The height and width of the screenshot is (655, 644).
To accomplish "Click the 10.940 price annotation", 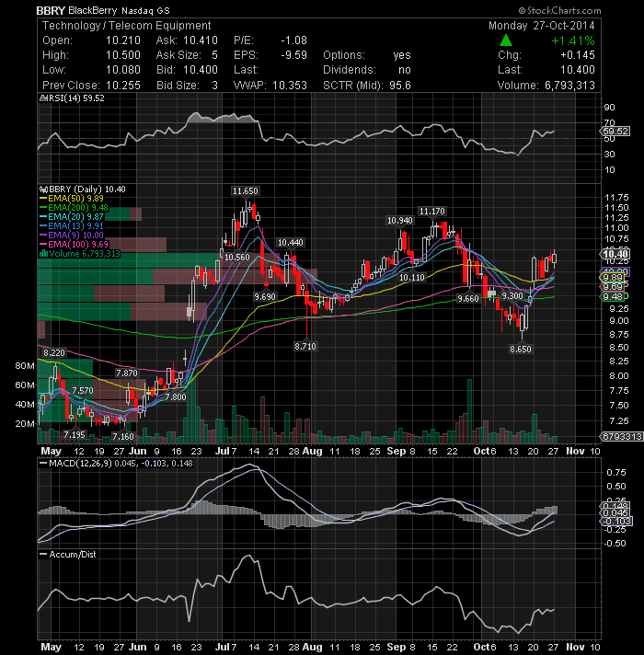I will click(400, 220).
